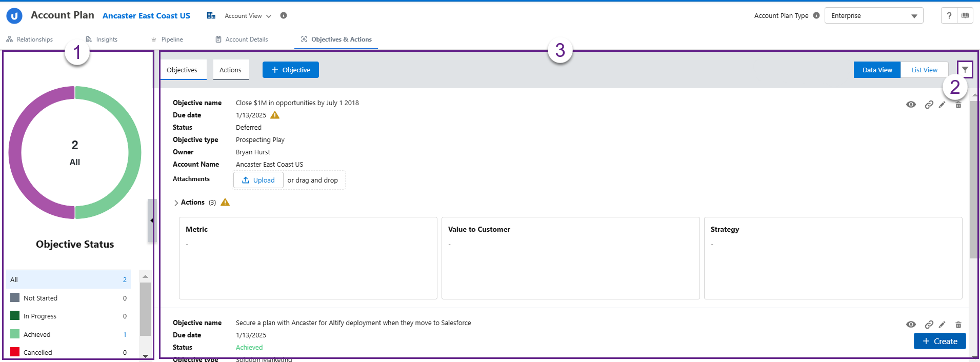Image resolution: width=980 pixels, height=362 pixels.
Task: Switch to List View
Action: click(x=924, y=70)
